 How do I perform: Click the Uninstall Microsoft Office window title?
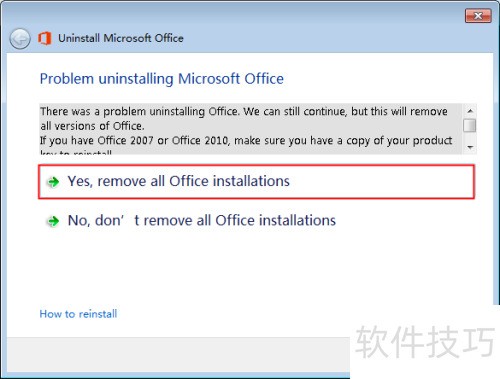[x=121, y=38]
